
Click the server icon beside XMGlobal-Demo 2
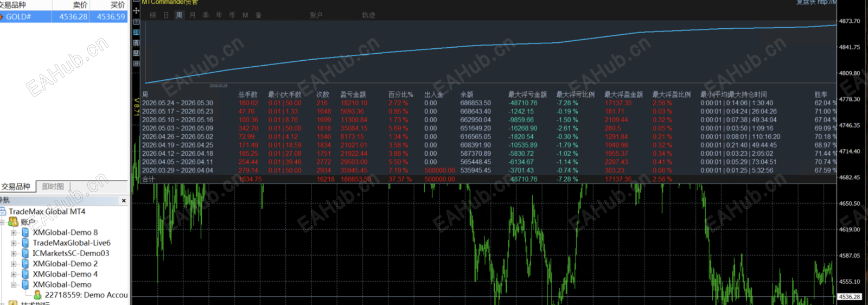25,264
